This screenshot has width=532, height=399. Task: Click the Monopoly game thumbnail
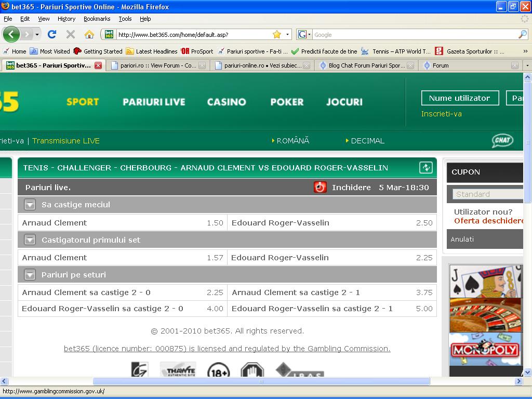click(486, 350)
